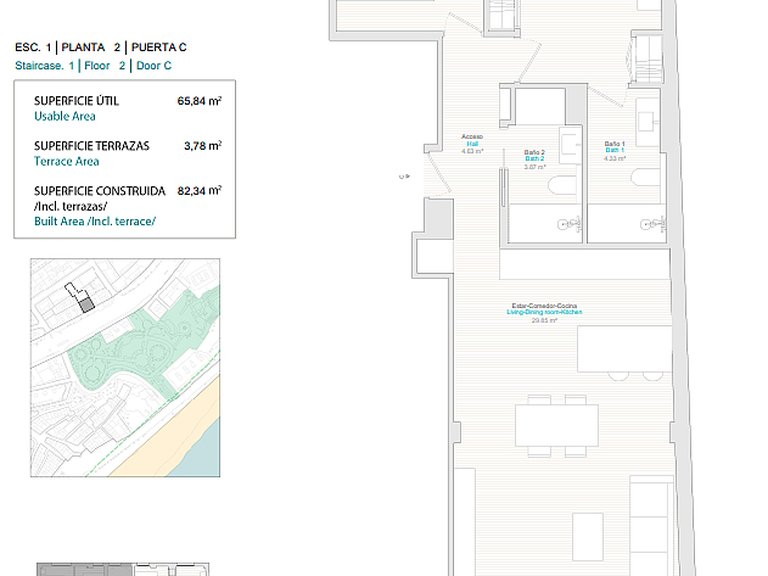Select the "SUPERFICIE ÚTIL" row label
Screen dimensions: 768x576
click(76, 101)
